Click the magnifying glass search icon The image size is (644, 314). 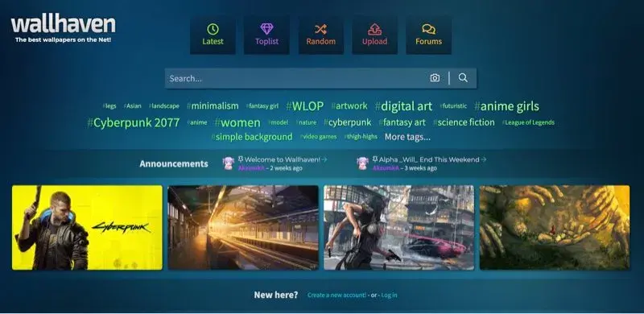pos(463,77)
